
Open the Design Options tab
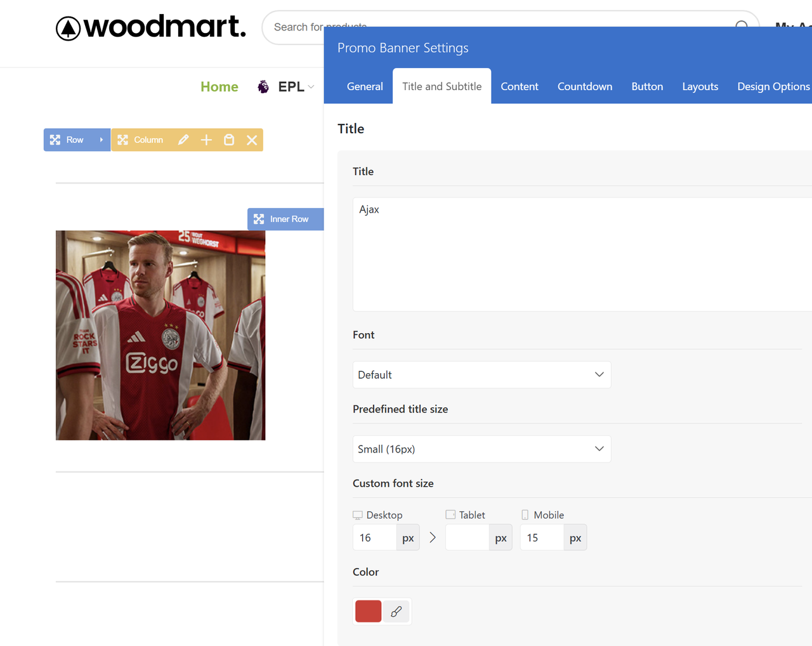[x=773, y=86]
